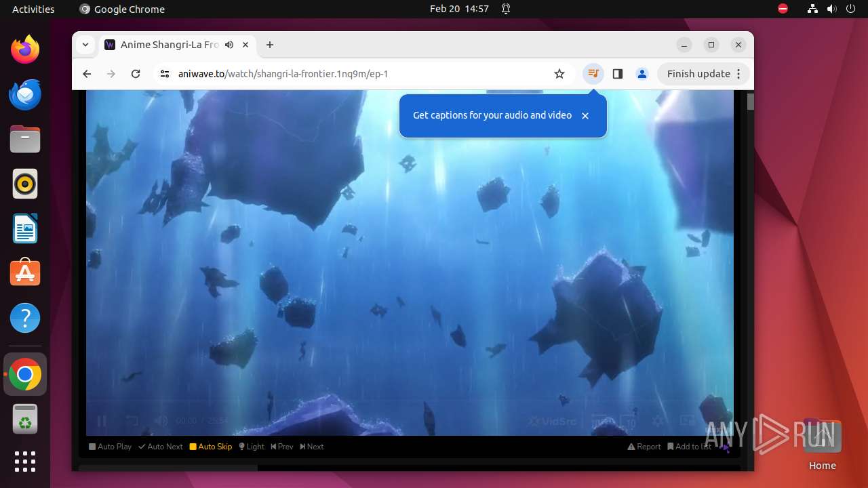Mute the video player volume icon
868x488 pixels.
161,421
